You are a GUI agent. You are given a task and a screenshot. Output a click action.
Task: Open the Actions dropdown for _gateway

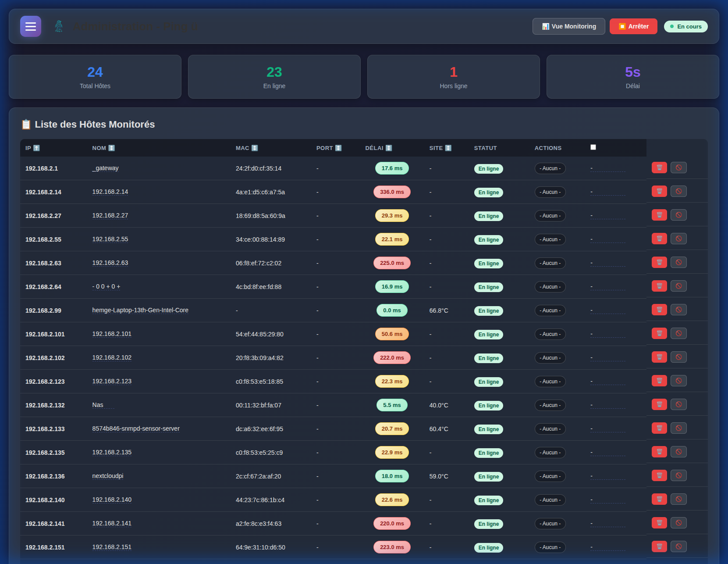point(550,168)
